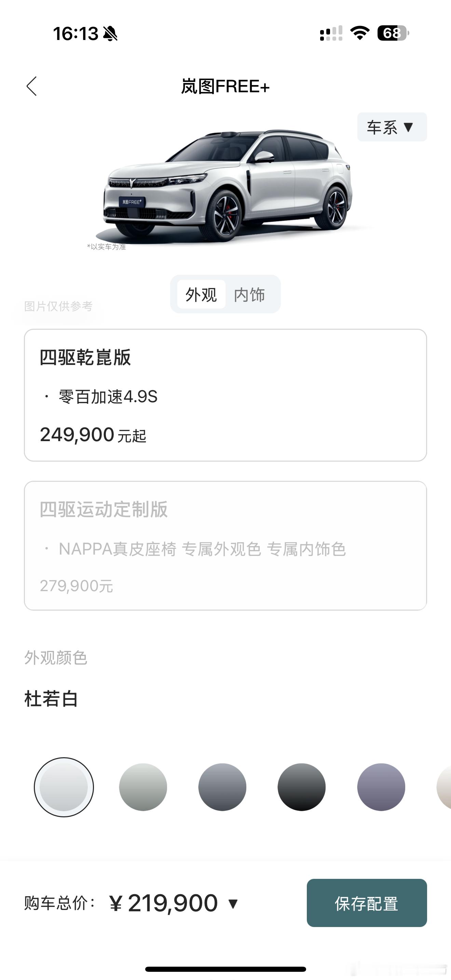The height and width of the screenshot is (980, 451).
Task: Tap the muted bell status icon
Action: click(110, 34)
